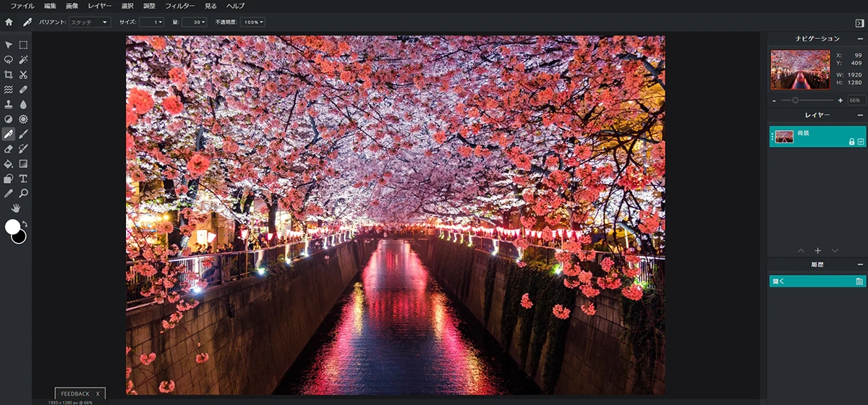Select the Paint Bucket fill tool
The image size is (868, 405).
coord(9,164)
